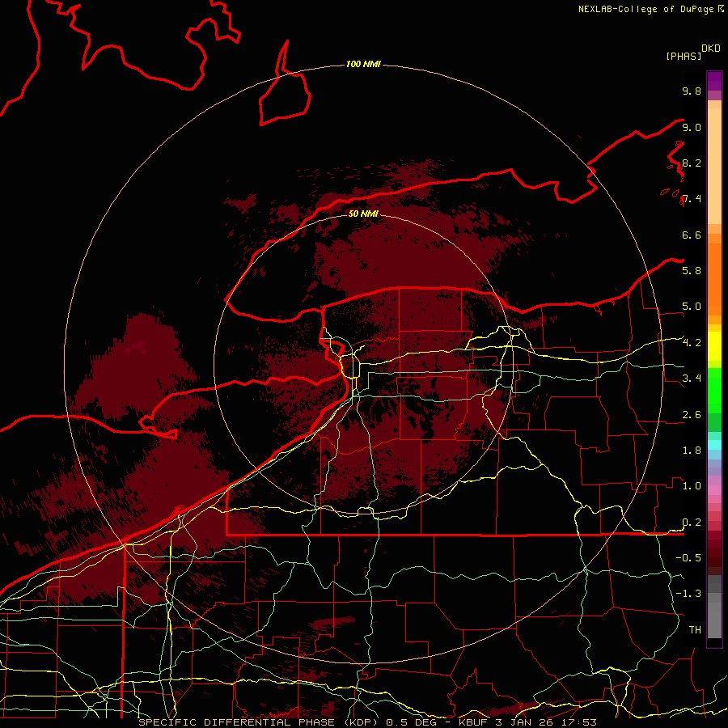Screen dimensions: 728x728
Task: Click the [PHAS] legend heading
Action: pos(684,56)
